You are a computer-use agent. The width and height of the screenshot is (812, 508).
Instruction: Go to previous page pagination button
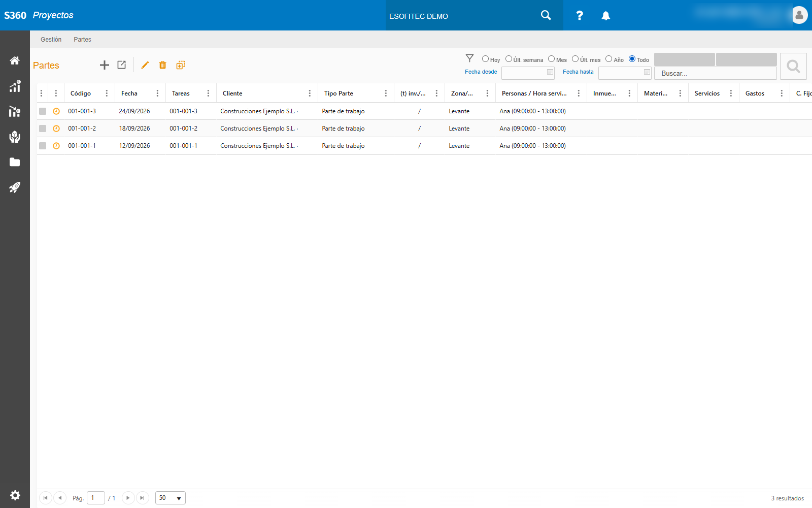(x=60, y=498)
